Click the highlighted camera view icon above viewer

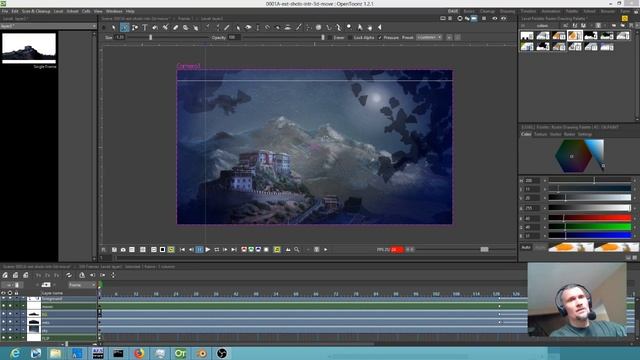pos(474,18)
